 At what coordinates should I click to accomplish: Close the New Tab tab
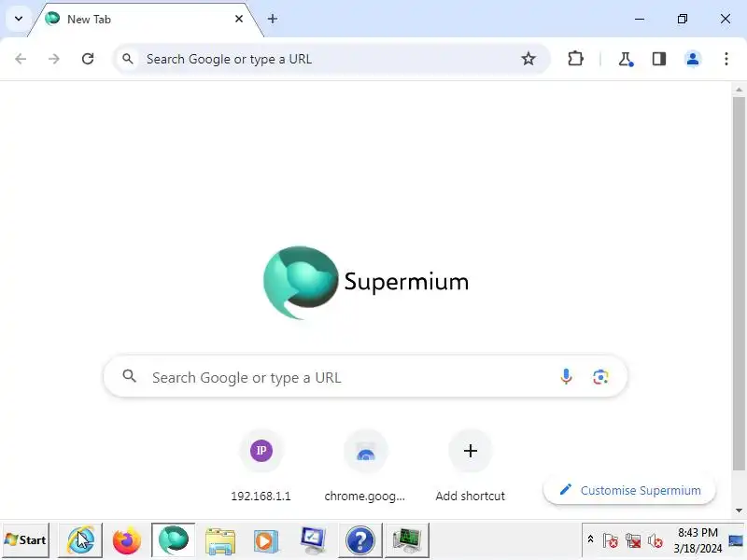239,19
